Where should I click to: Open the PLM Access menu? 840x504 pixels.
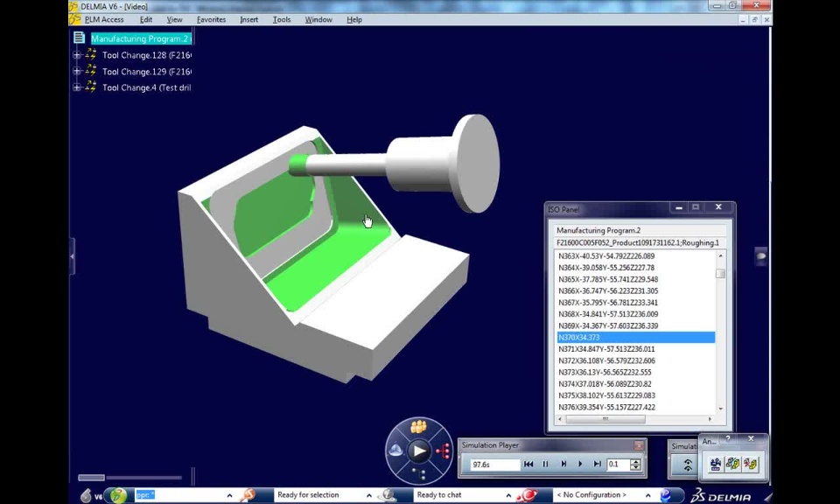(104, 19)
